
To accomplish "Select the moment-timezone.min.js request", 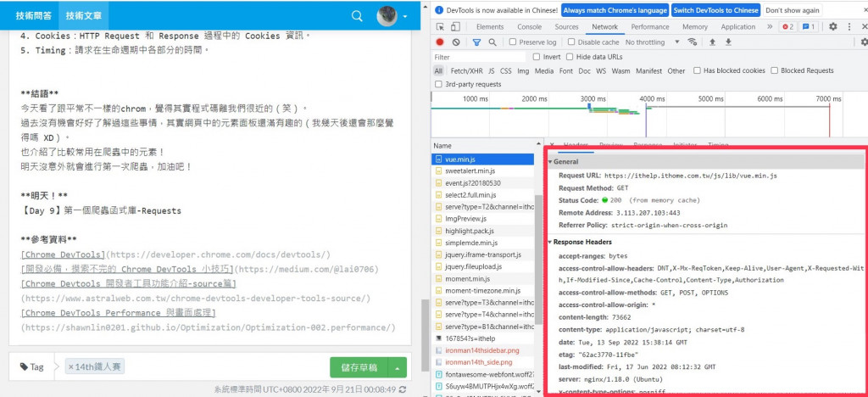I will pos(482,291).
